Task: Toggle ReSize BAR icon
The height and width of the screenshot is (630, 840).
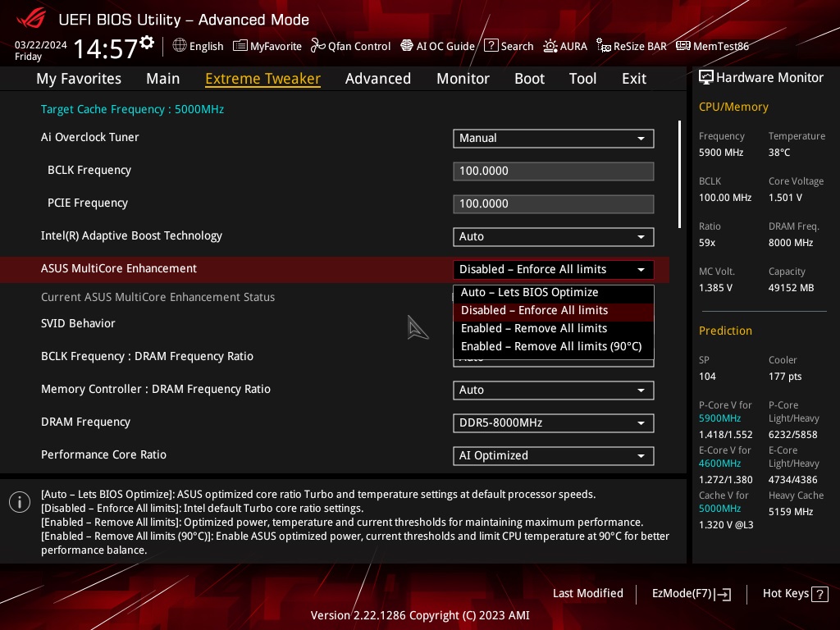Action: coord(604,46)
